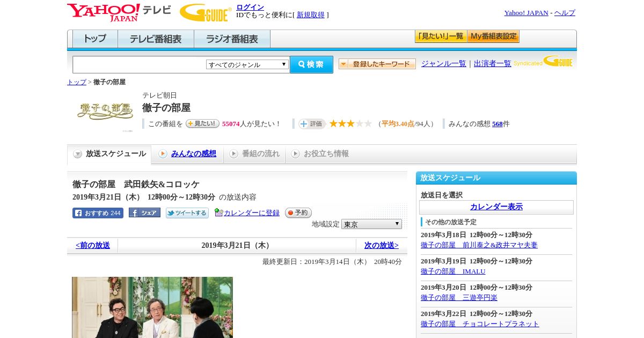The height and width of the screenshot is (338, 644).
Task: Click the calendar register icon
Action: tap(218, 212)
